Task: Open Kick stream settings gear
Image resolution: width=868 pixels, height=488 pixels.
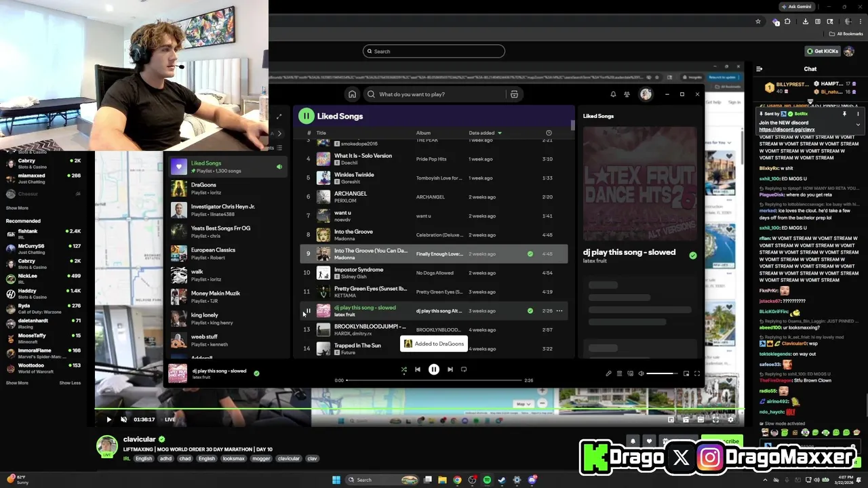Action: click(x=730, y=420)
